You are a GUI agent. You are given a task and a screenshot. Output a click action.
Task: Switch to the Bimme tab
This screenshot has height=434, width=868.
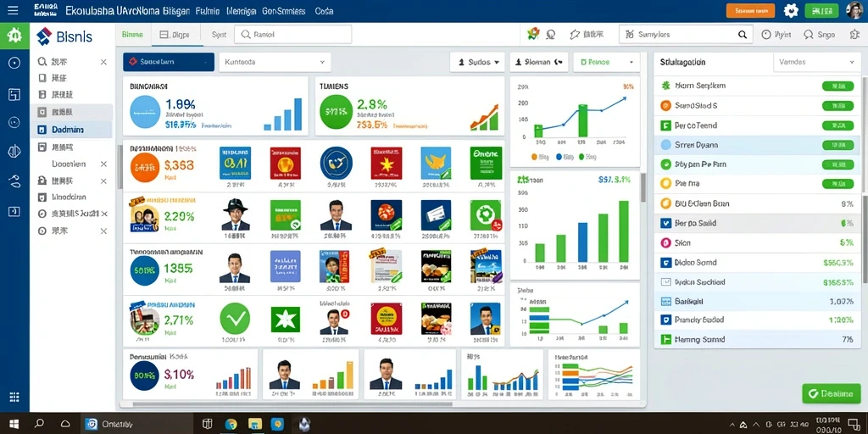[x=132, y=34]
